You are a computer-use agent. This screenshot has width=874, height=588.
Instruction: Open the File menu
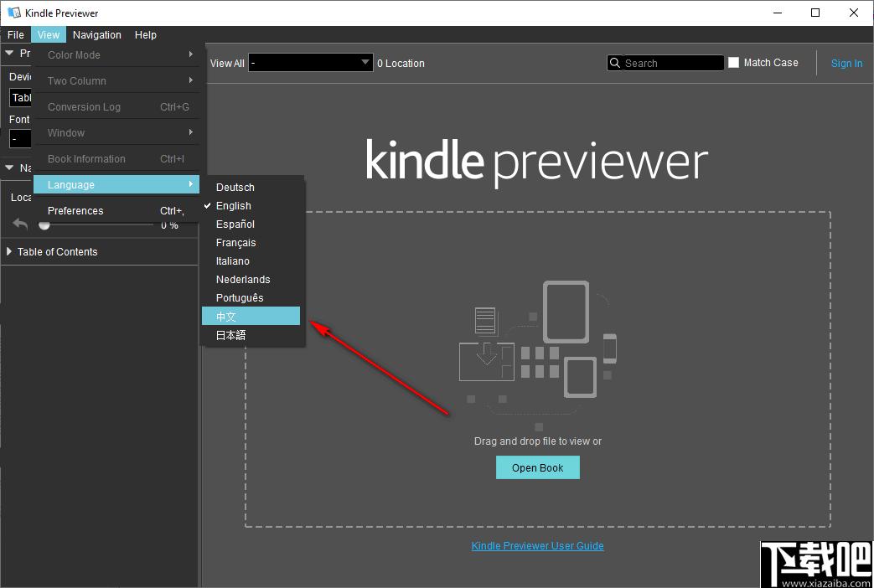pos(16,34)
